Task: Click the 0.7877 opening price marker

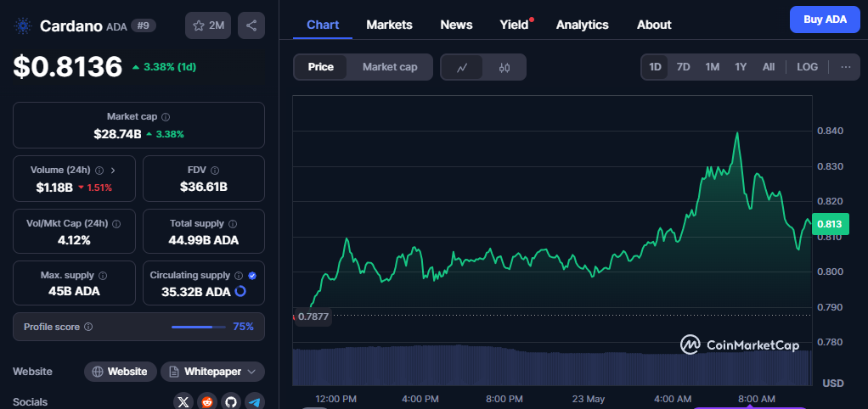Action: (313, 317)
